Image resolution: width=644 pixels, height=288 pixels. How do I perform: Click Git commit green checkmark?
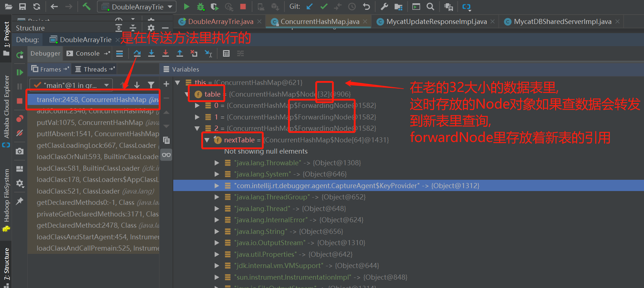(324, 7)
